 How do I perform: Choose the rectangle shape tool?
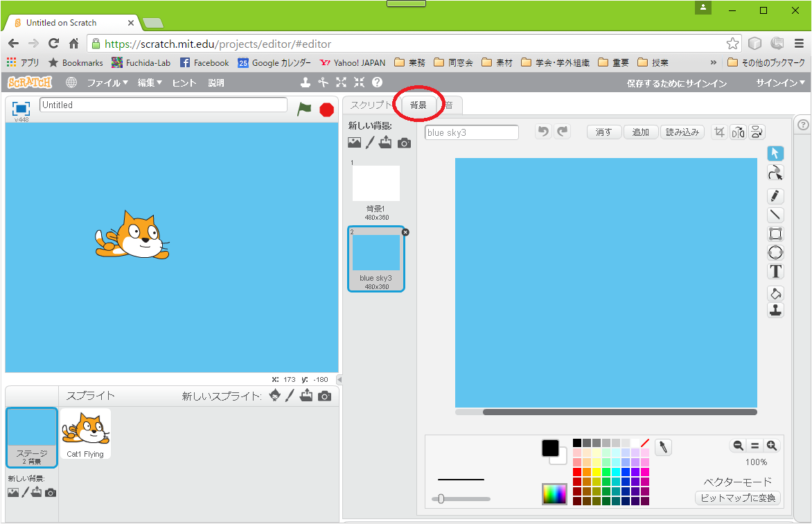pyautogui.click(x=776, y=234)
